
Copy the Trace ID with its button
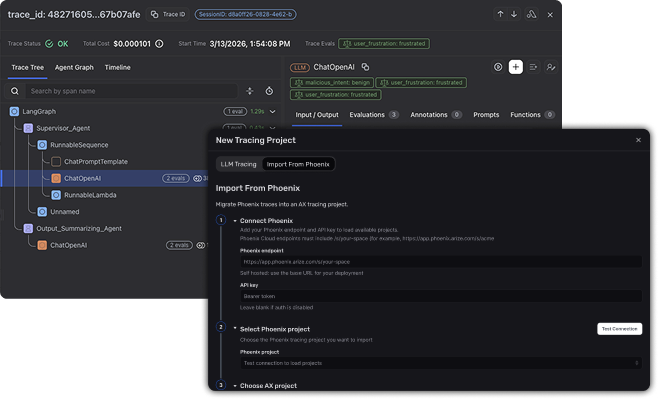tap(168, 14)
